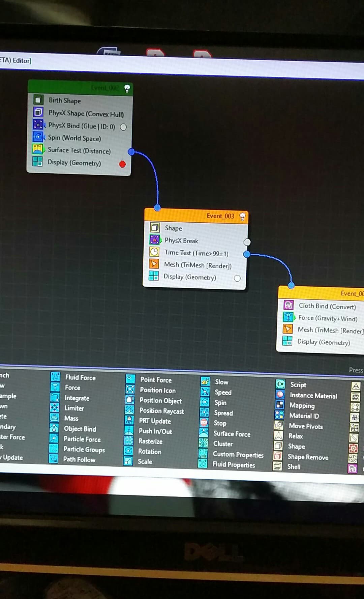Select the Mesh (TriMesh [Render]) in Event_003
The width and height of the screenshot is (364, 599).
point(198,265)
